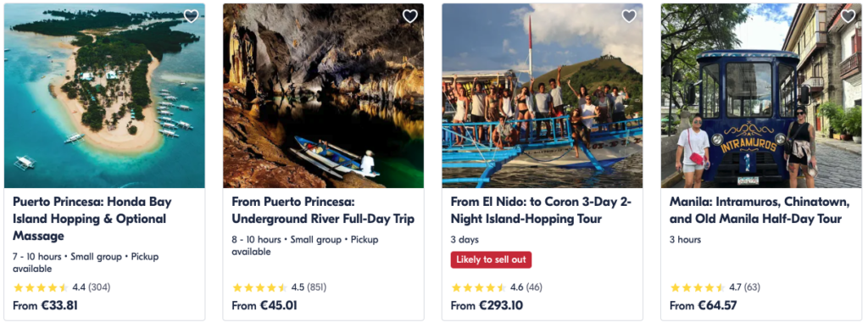This screenshot has height=328, width=868.
Task: Open the Honda Bay aerial island photo
Action: click(x=104, y=96)
